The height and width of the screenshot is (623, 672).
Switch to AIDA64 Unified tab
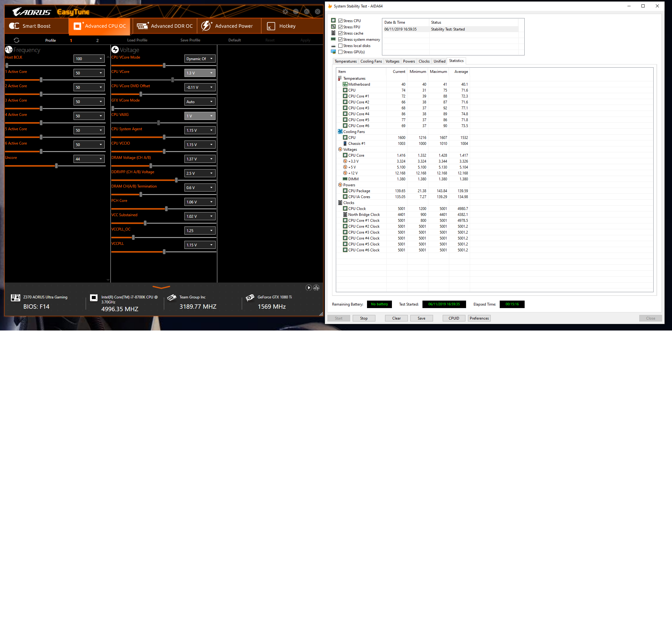point(439,61)
